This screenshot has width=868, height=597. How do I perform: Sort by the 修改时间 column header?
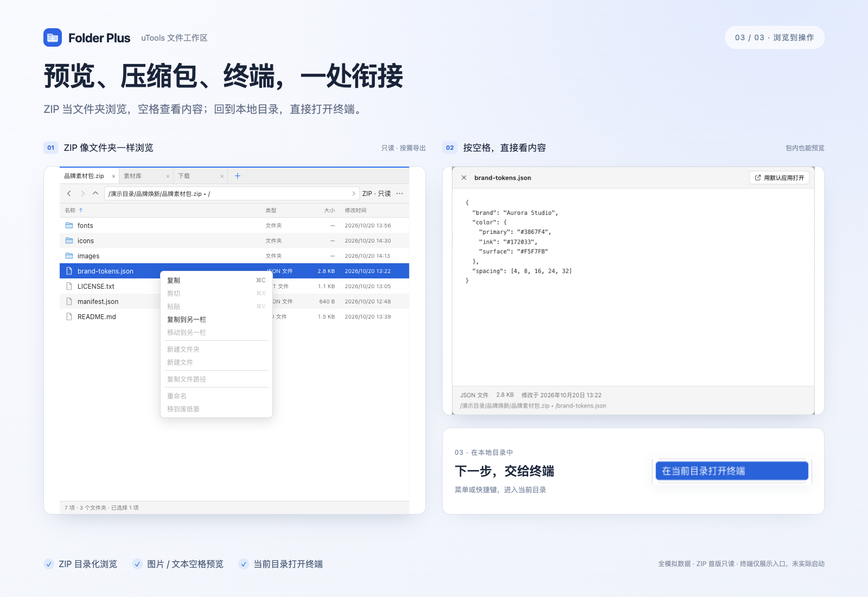point(355,210)
